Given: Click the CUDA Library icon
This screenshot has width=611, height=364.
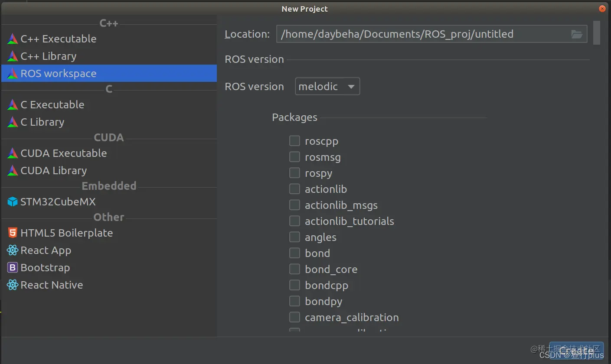Looking at the screenshot, I should [13, 171].
